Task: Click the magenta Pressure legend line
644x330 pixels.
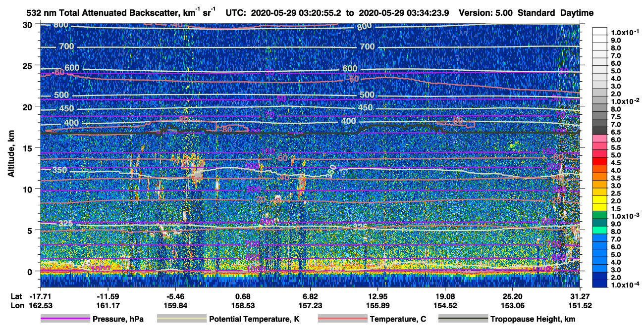Action: tap(65, 319)
